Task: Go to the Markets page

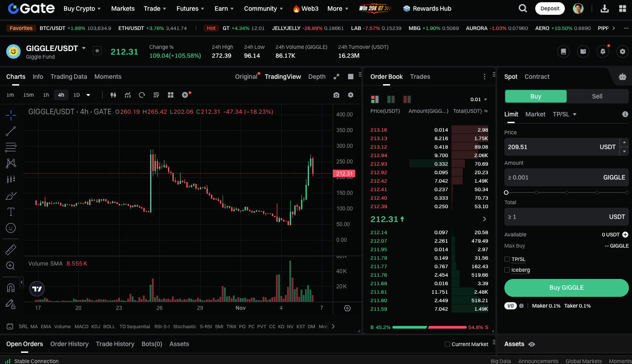Action: coord(123,9)
